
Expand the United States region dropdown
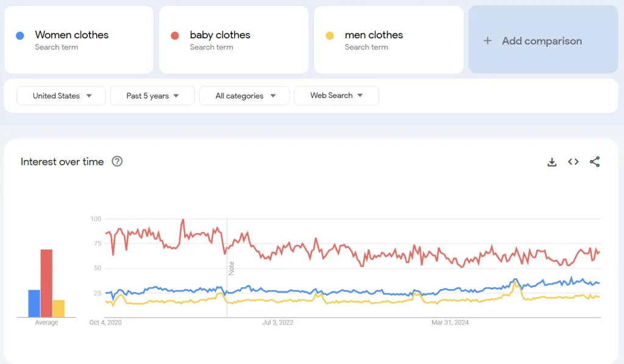click(61, 96)
